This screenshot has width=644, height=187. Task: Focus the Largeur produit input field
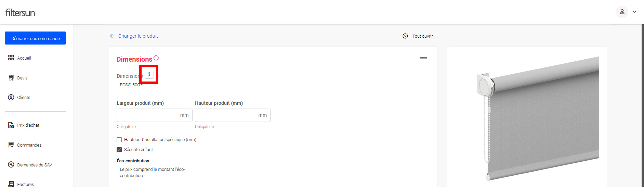[148, 115]
